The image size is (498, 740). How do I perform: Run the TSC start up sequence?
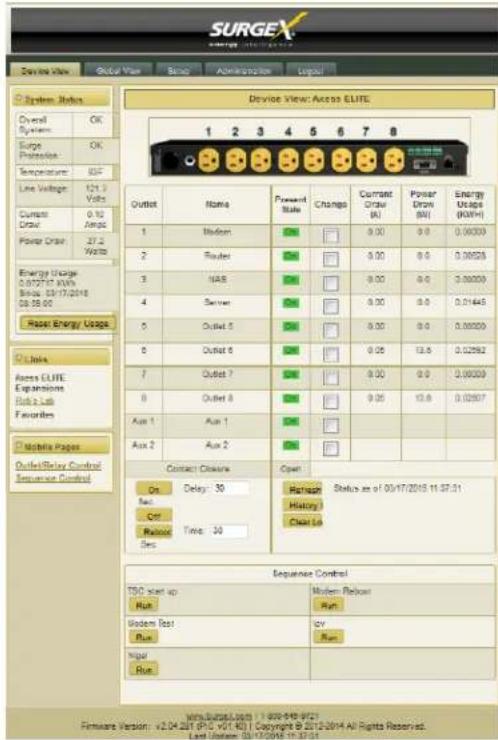143,605
